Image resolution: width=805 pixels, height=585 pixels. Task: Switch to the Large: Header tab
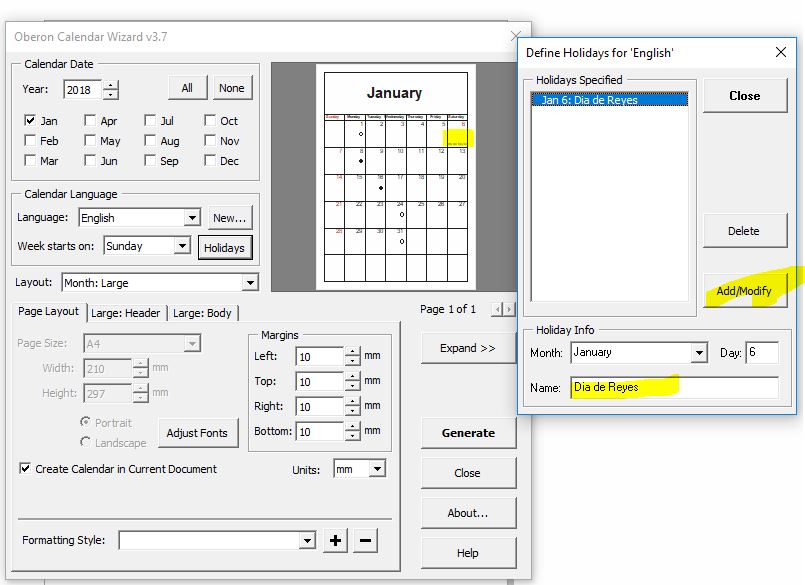point(126,313)
